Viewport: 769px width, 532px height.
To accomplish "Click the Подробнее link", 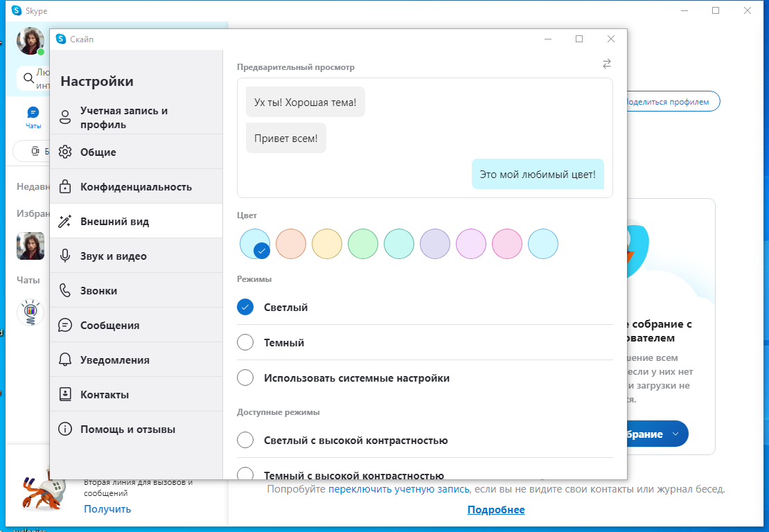I will tap(496, 510).
